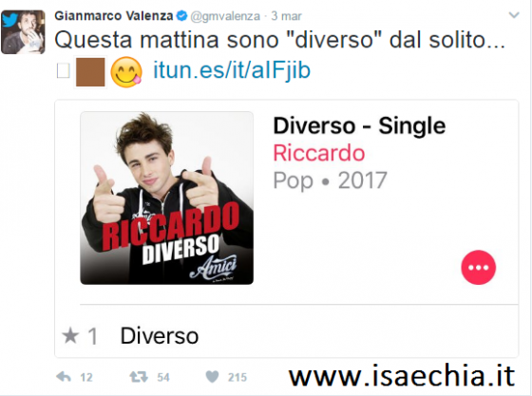
Task: Click the empty white box glyph
Action: click(63, 71)
